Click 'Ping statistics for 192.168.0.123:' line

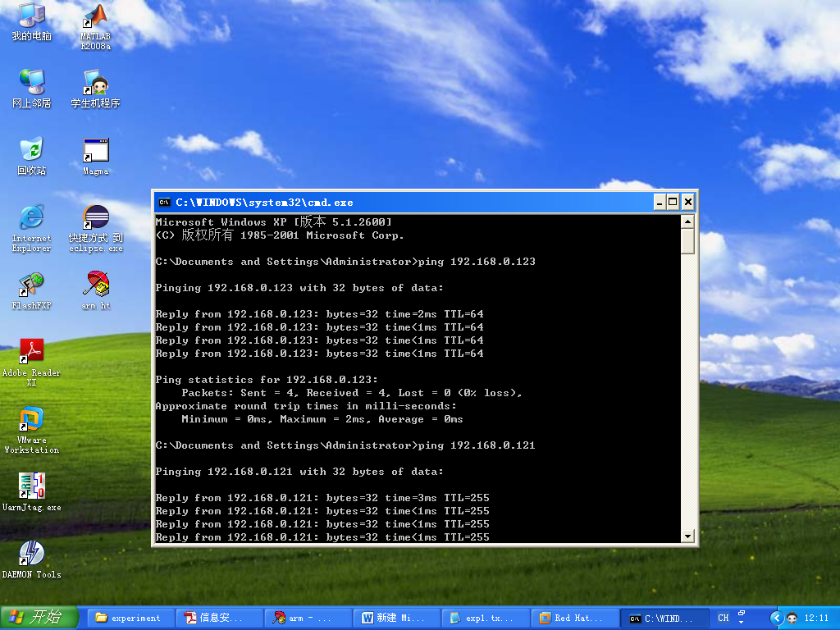(x=267, y=380)
